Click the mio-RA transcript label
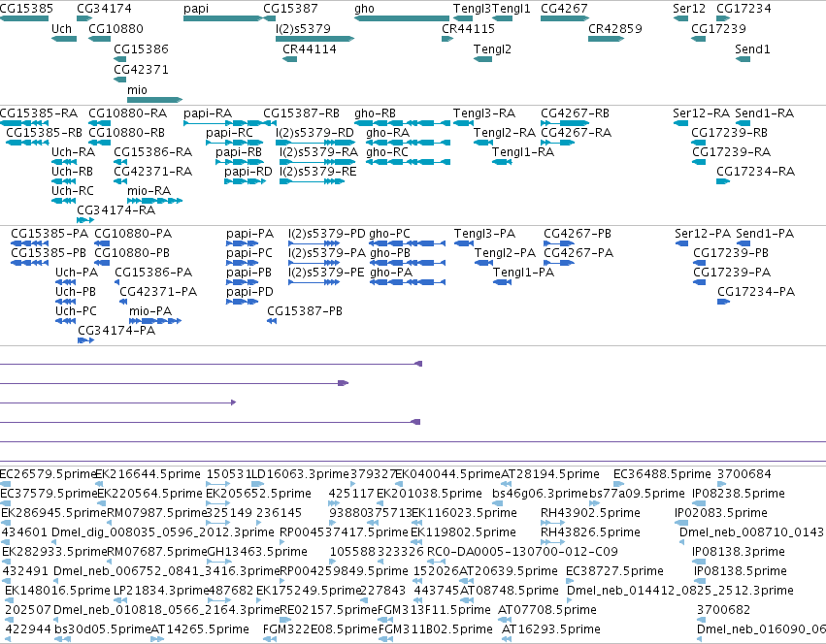This screenshot has width=826, height=644. (149, 191)
